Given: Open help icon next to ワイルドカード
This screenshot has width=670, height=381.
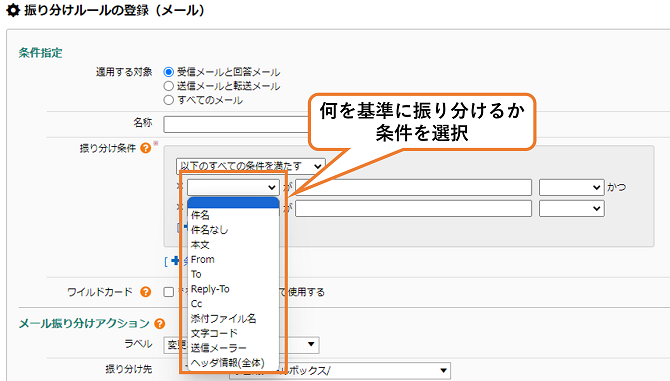Looking at the screenshot, I should (146, 292).
